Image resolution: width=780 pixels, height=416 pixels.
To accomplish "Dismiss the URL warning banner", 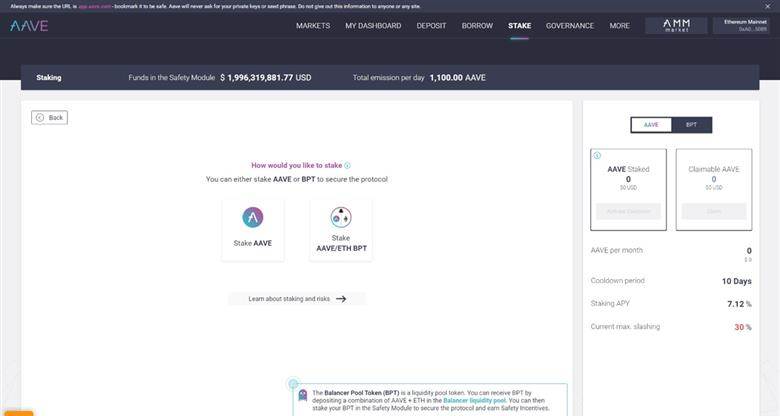I will (768, 6).
